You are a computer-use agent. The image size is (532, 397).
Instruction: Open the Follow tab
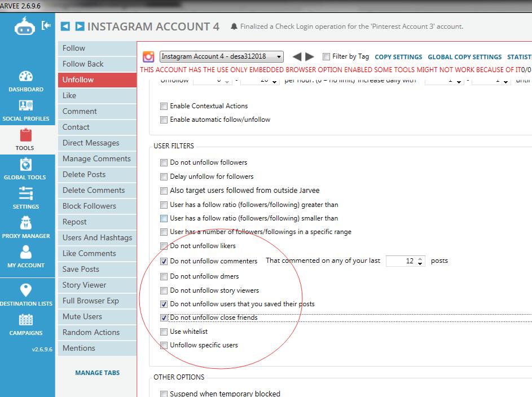point(97,48)
